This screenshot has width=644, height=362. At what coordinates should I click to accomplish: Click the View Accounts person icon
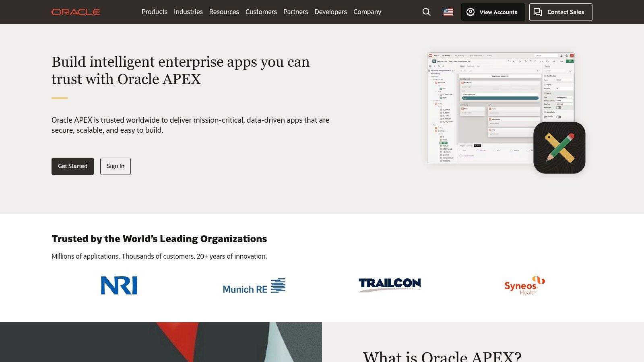(470, 12)
